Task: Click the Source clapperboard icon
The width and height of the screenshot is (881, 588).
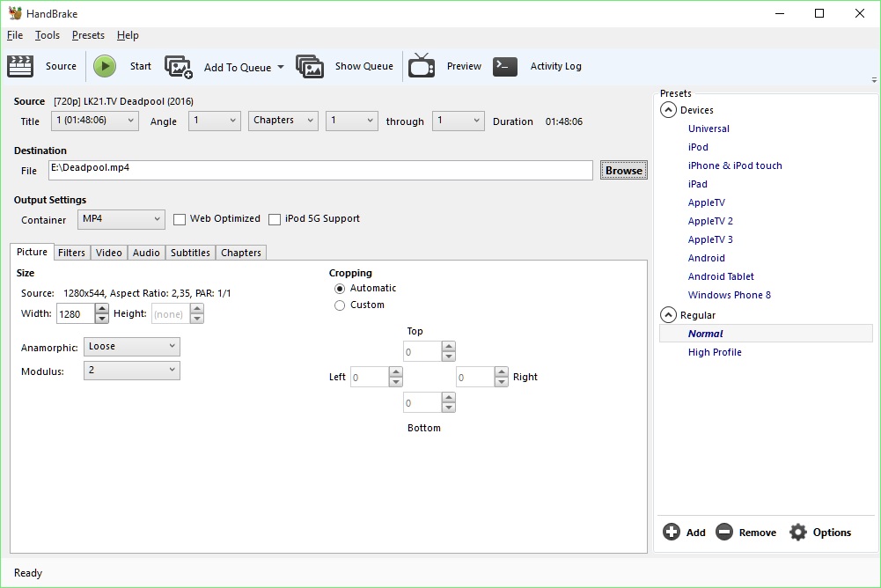Action: [x=20, y=66]
